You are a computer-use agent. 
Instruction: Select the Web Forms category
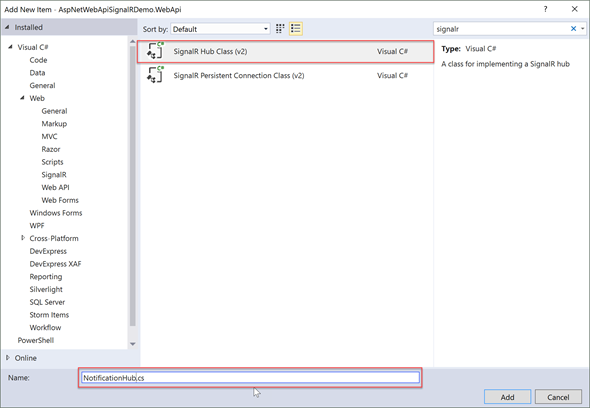click(60, 200)
